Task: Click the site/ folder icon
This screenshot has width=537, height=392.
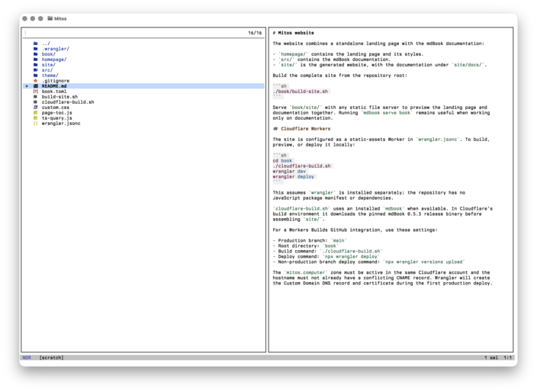Action: pyautogui.click(x=36, y=65)
